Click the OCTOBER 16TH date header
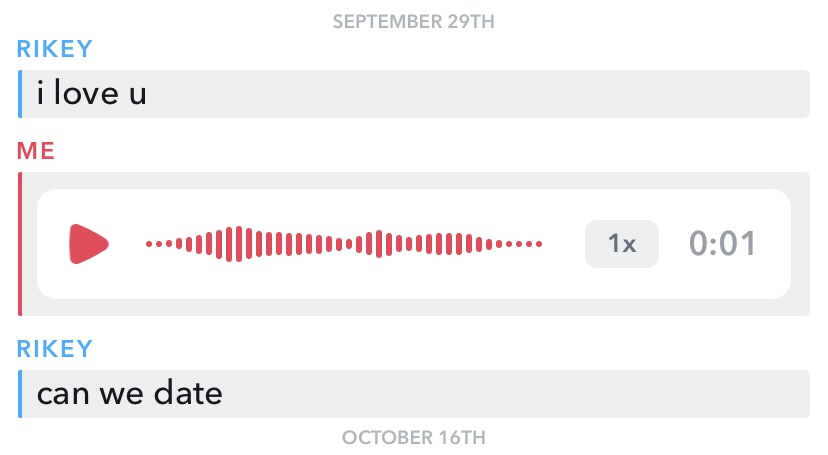 coord(413,438)
